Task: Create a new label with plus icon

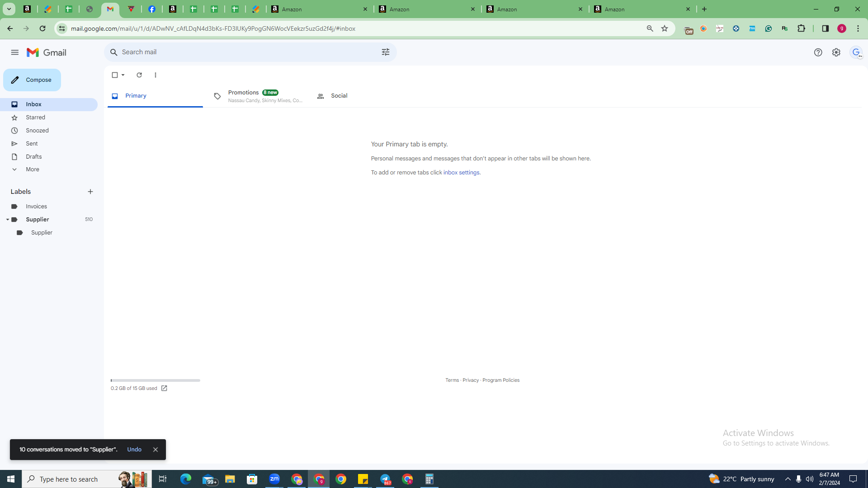Action: [x=90, y=192]
